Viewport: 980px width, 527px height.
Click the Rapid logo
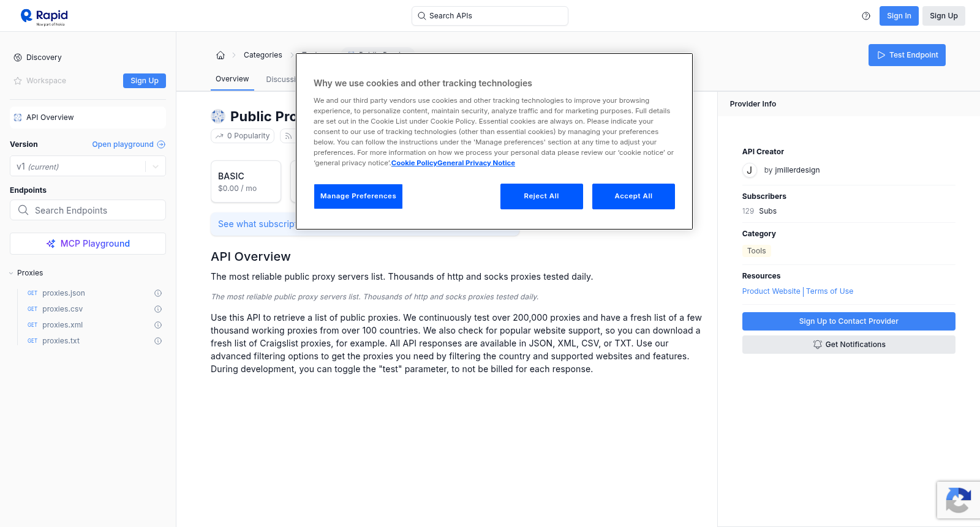(x=44, y=17)
